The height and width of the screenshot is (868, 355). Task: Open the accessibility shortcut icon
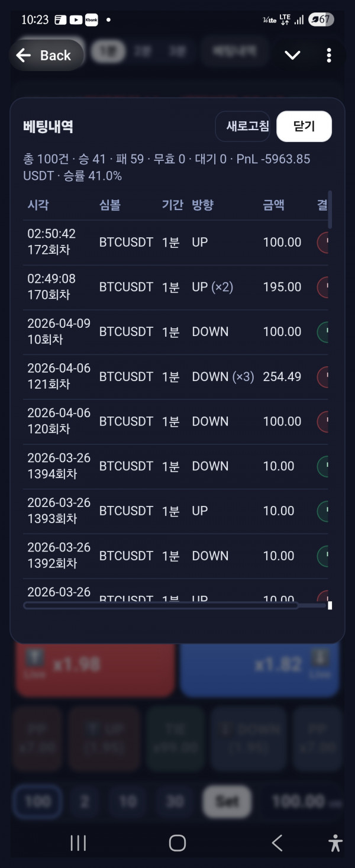click(335, 843)
